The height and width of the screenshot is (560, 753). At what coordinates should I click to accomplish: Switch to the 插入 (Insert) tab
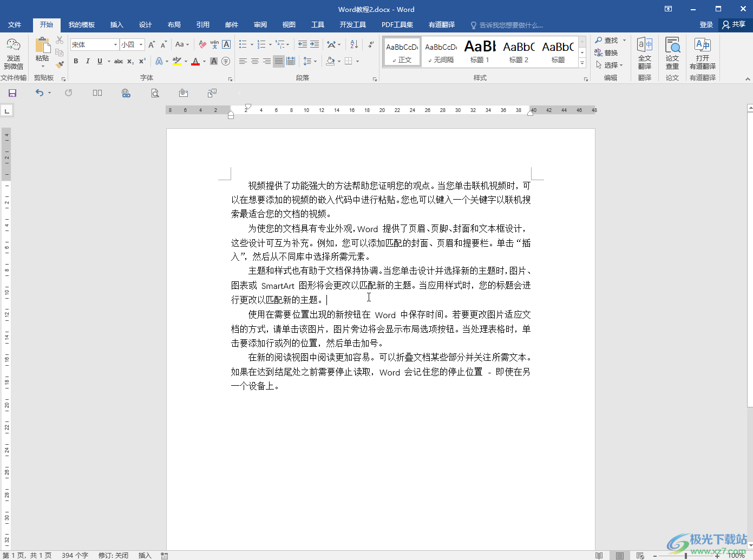(x=117, y=25)
